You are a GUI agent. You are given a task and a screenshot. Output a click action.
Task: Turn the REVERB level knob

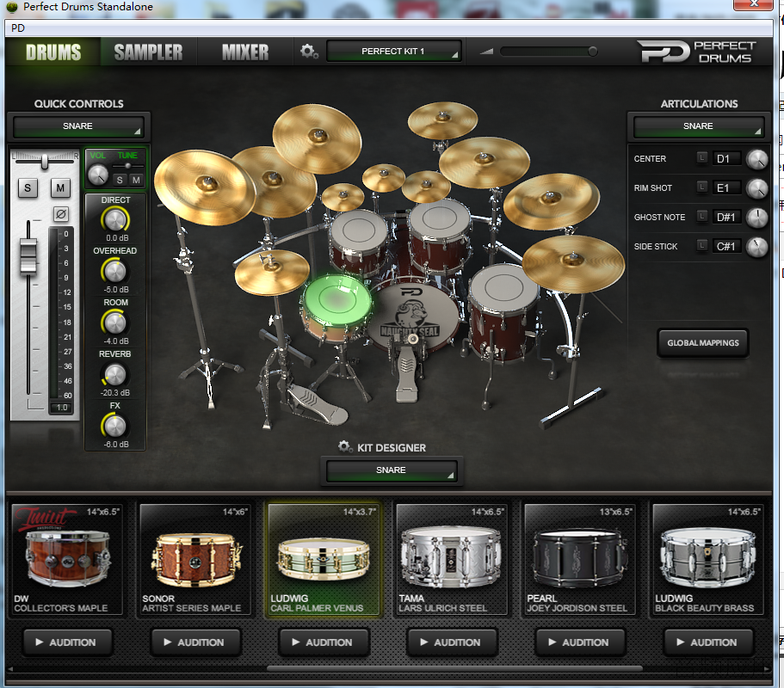pos(115,374)
